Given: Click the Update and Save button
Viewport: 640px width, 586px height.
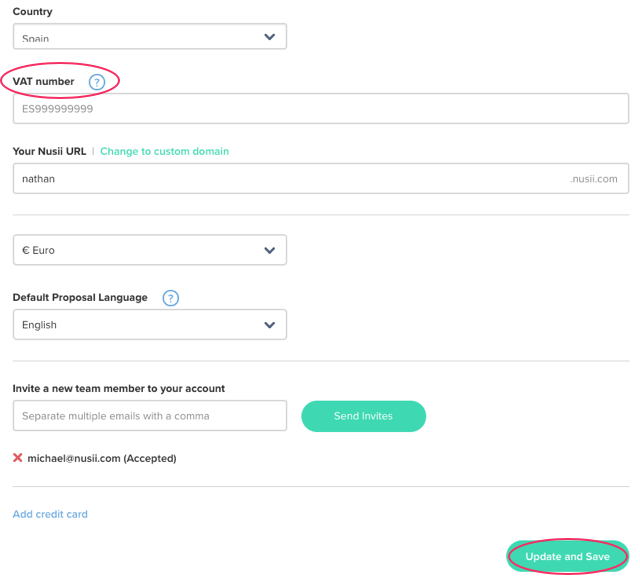Looking at the screenshot, I should pos(567,557).
